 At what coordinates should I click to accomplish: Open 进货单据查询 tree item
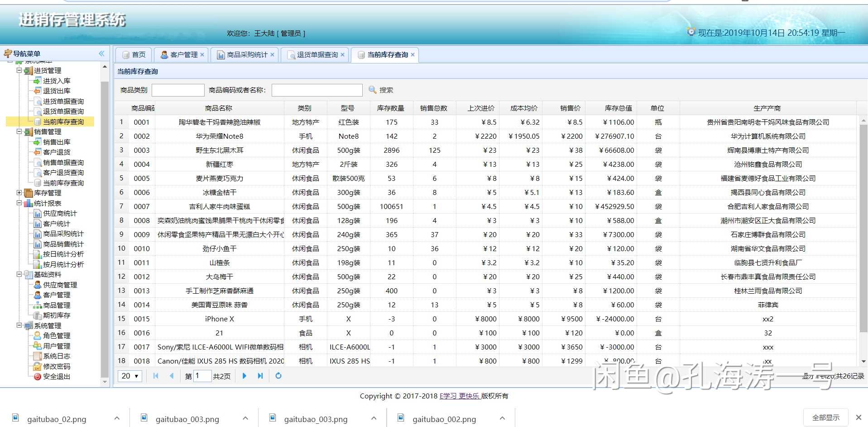[x=63, y=101]
